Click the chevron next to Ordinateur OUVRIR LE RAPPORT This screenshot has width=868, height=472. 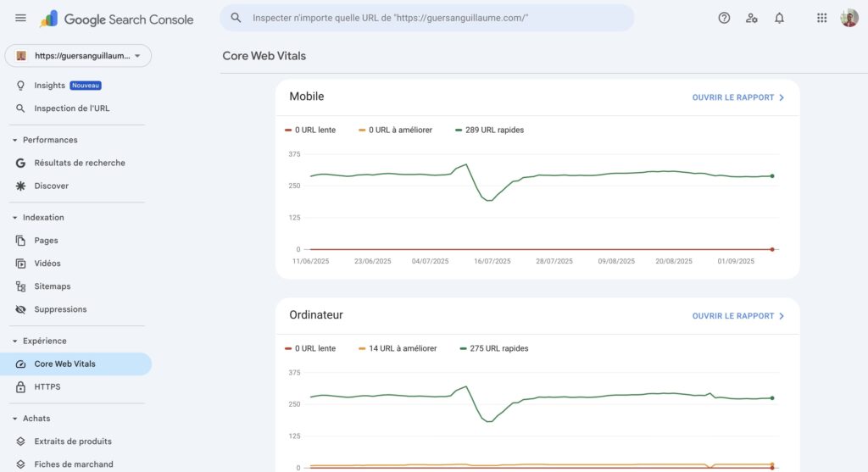coord(782,316)
